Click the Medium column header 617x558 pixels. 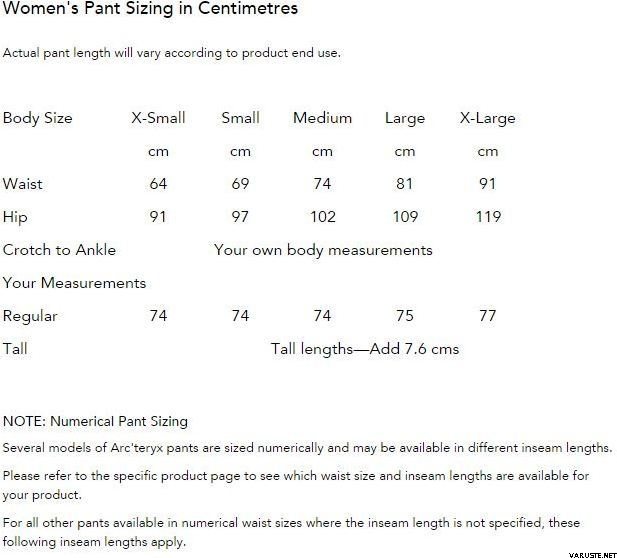point(322,118)
